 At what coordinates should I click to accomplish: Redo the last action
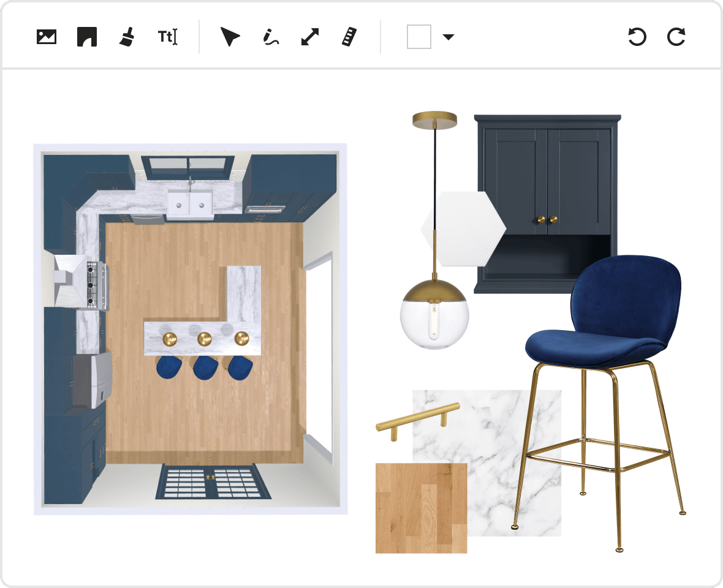tap(676, 37)
